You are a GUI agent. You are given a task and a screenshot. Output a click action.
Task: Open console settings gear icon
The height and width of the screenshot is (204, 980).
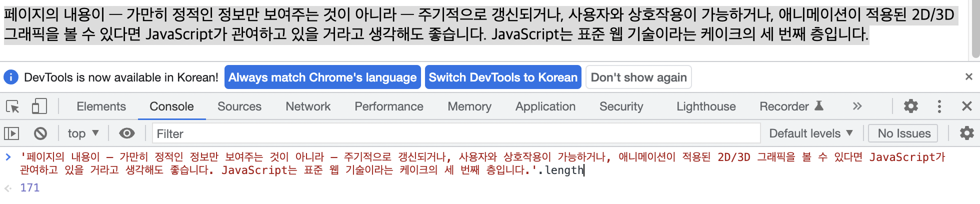[966, 133]
